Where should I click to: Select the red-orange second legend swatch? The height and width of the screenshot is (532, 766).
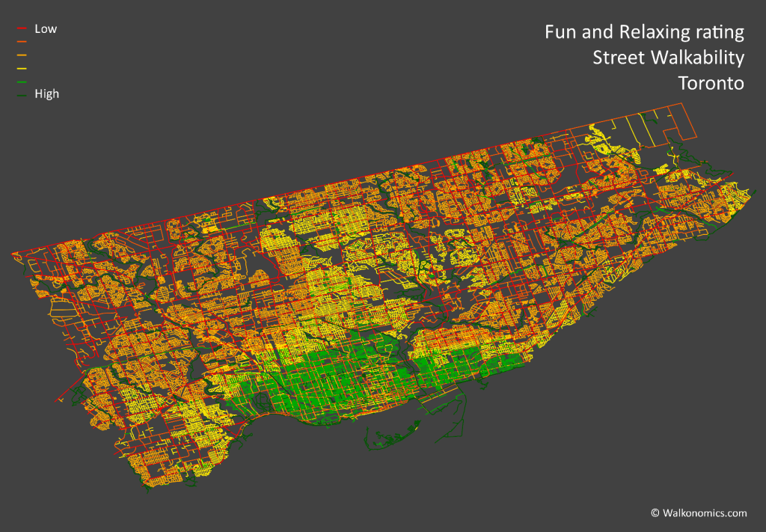coord(22,42)
